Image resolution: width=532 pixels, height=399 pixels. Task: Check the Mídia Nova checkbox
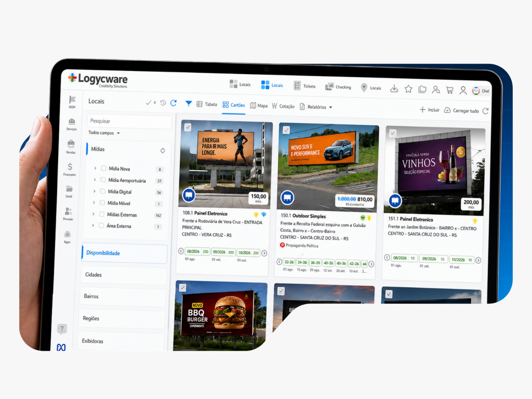[x=104, y=168]
